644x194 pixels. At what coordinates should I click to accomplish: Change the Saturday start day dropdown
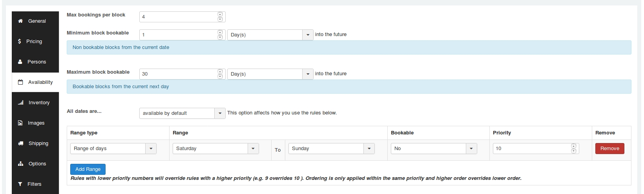point(215,149)
